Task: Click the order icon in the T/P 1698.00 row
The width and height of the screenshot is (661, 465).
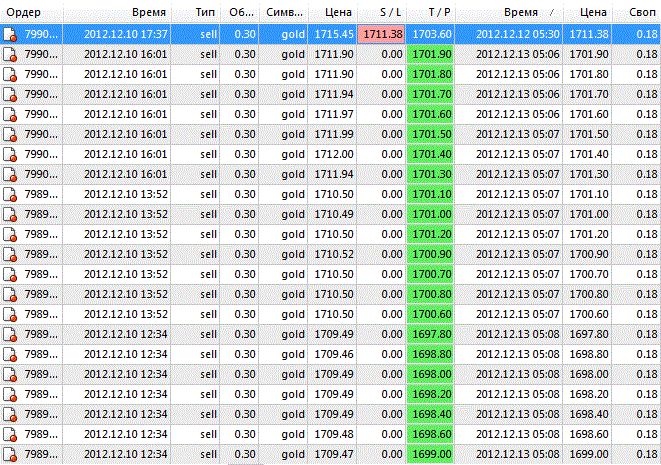Action: (x=10, y=375)
